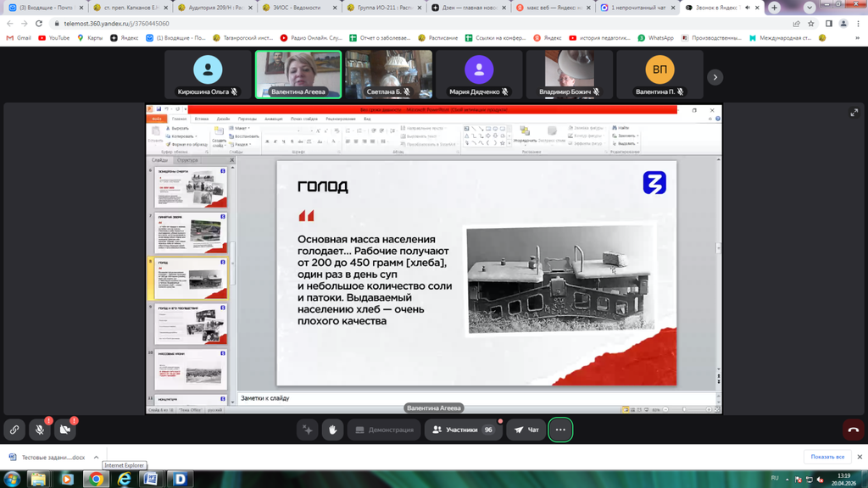Image resolution: width=868 pixels, height=488 pixels.
Task: Click the sparkle reactions icon
Action: click(307, 430)
